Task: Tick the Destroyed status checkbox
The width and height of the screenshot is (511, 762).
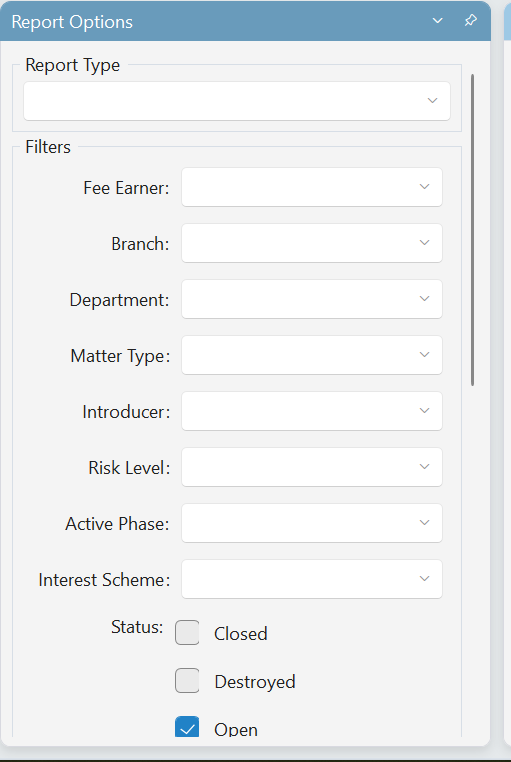Action: [x=187, y=680]
